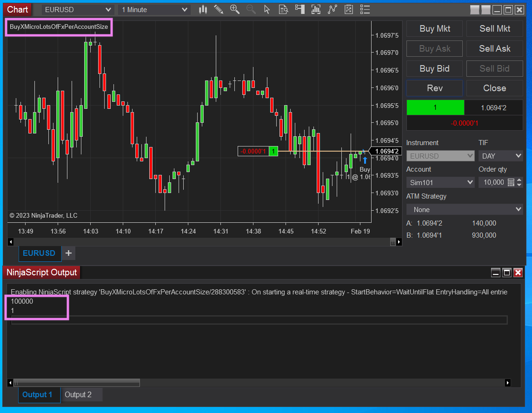Expand the TIF DAY dropdown
The height and width of the screenshot is (413, 532).
coord(500,156)
